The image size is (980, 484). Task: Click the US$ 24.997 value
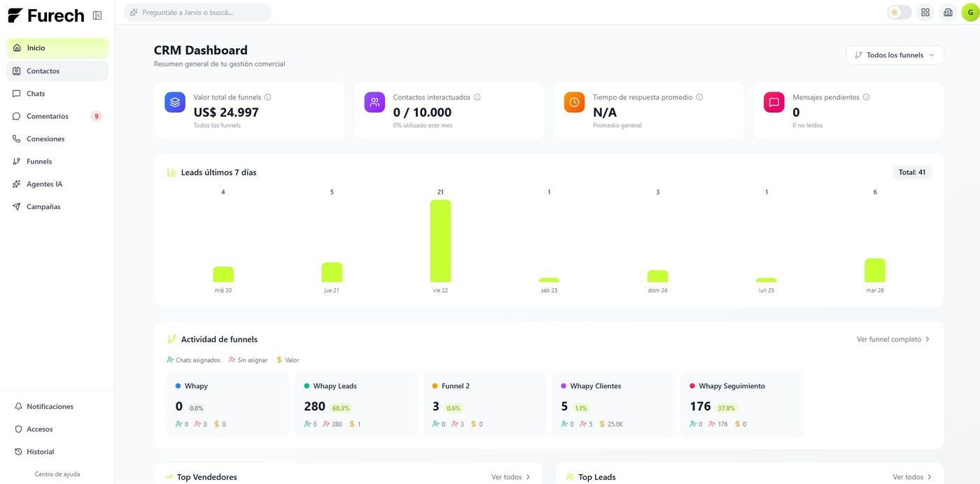[226, 112]
